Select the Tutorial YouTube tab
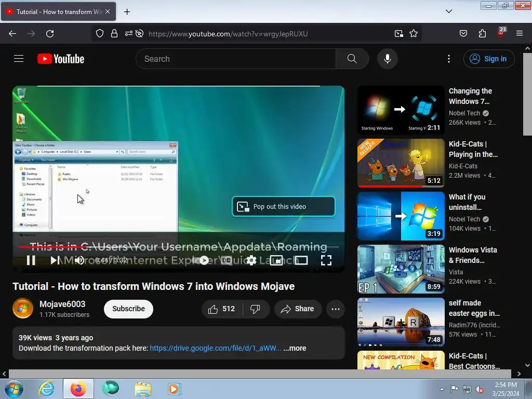Viewport: 532px width, 399px height. point(58,11)
